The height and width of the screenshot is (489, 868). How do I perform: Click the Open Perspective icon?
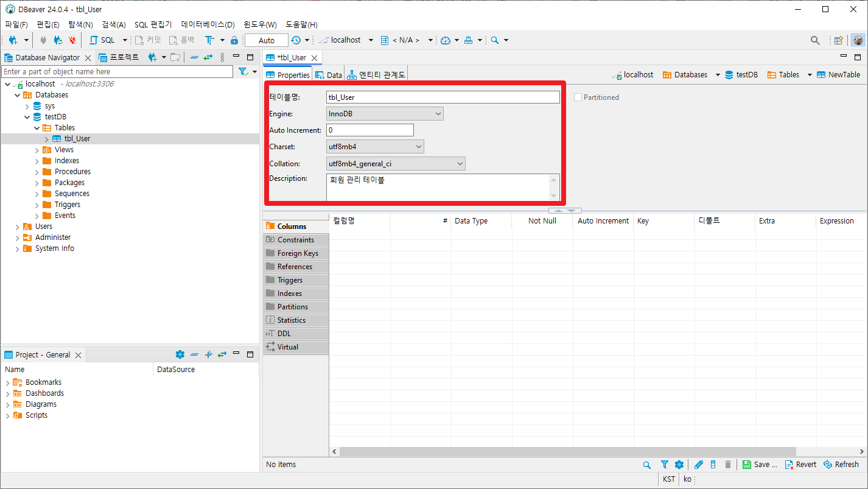(x=839, y=40)
